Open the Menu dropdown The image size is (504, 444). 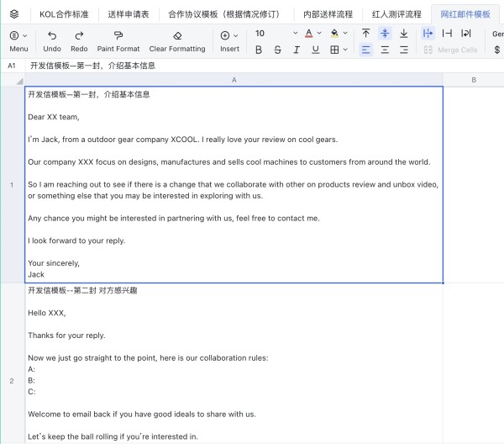tap(18, 41)
